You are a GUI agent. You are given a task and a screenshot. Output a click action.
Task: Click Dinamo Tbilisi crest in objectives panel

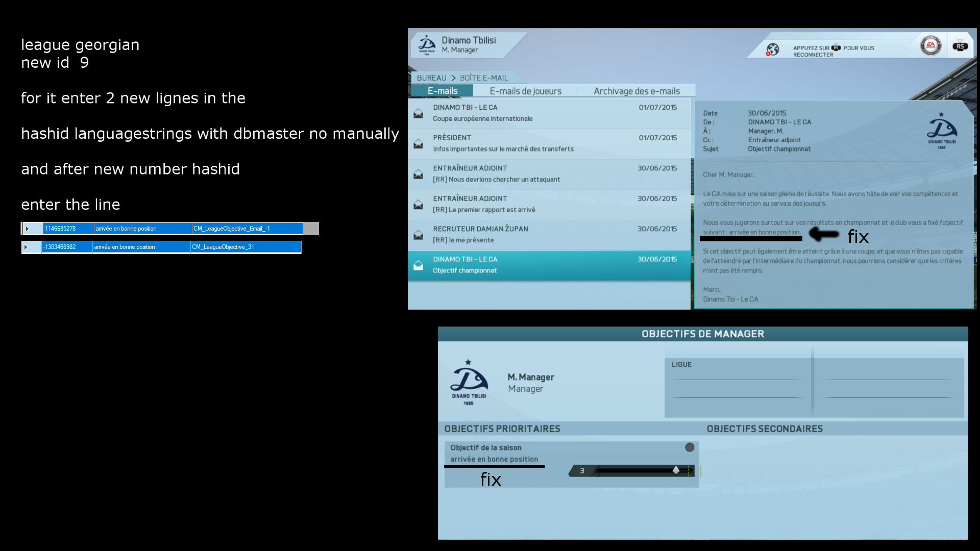469,383
